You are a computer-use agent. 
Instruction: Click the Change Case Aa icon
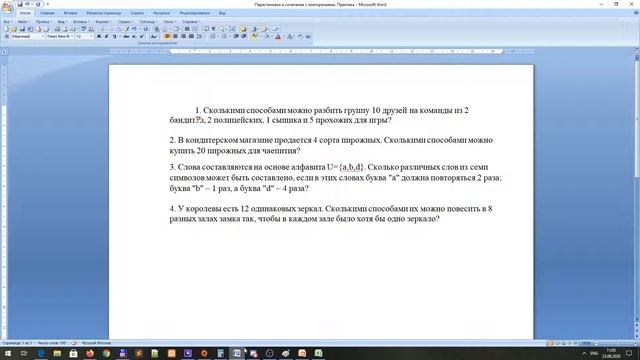coord(154,36)
